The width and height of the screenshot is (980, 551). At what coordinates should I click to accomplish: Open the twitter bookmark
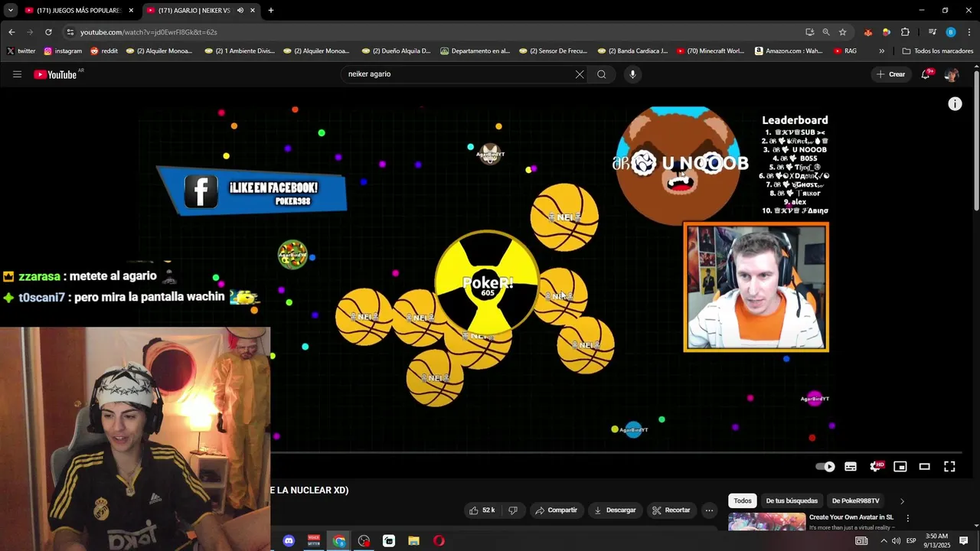pos(21,51)
